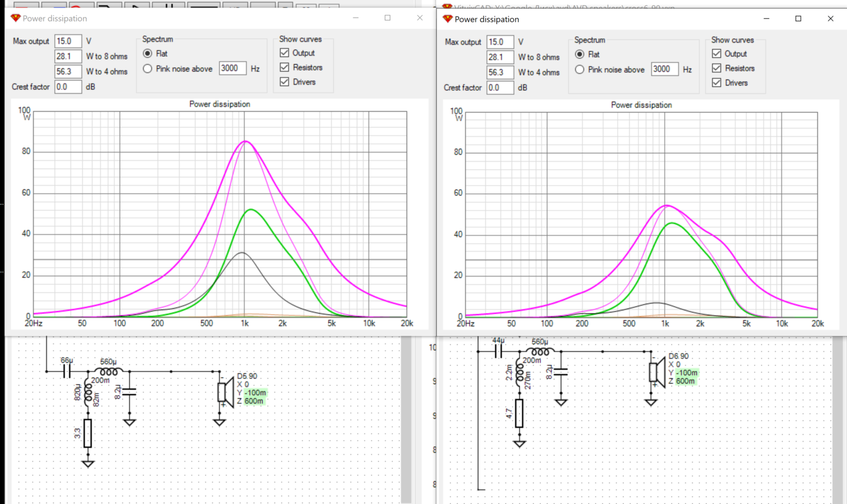Click the left Power dissipation window logo icon
This screenshot has width=847, height=504.
15,18
